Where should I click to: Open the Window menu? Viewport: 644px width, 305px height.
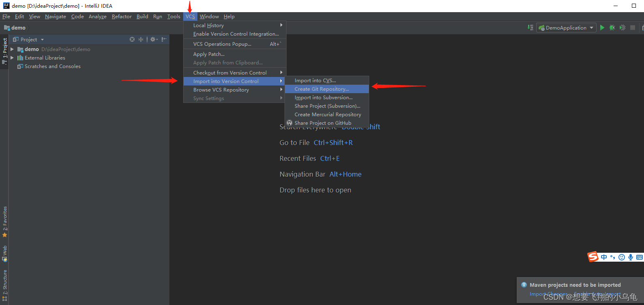coord(209,17)
